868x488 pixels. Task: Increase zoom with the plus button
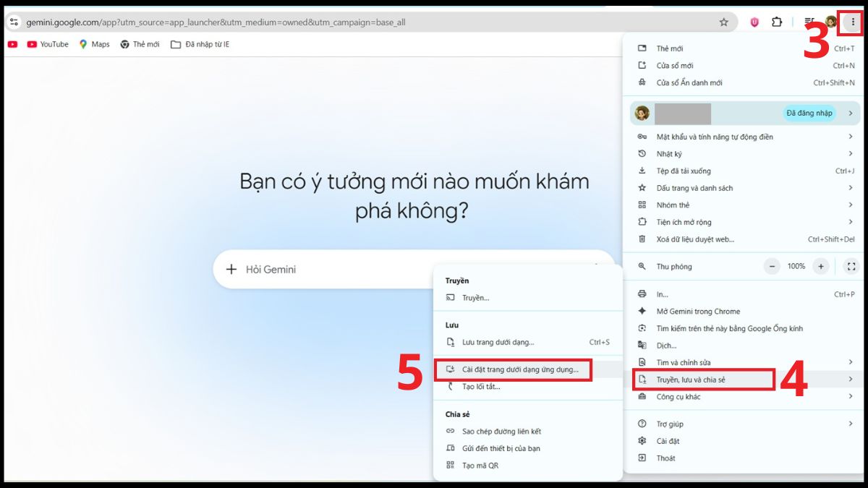(820, 267)
